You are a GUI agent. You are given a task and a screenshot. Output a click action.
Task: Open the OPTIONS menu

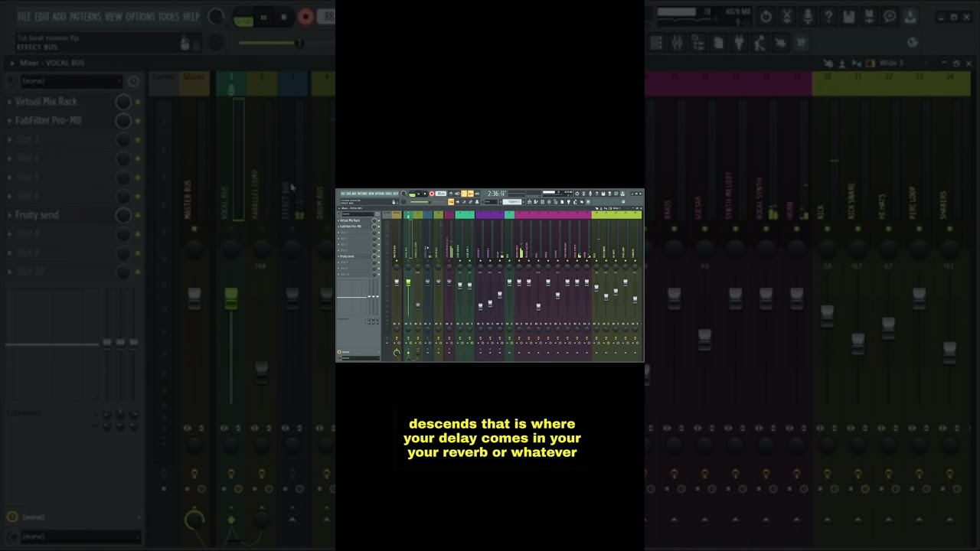tap(380, 194)
